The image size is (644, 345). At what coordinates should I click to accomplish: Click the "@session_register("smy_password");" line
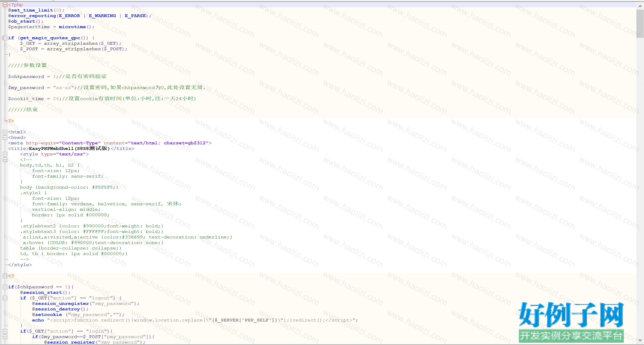tap(95, 342)
